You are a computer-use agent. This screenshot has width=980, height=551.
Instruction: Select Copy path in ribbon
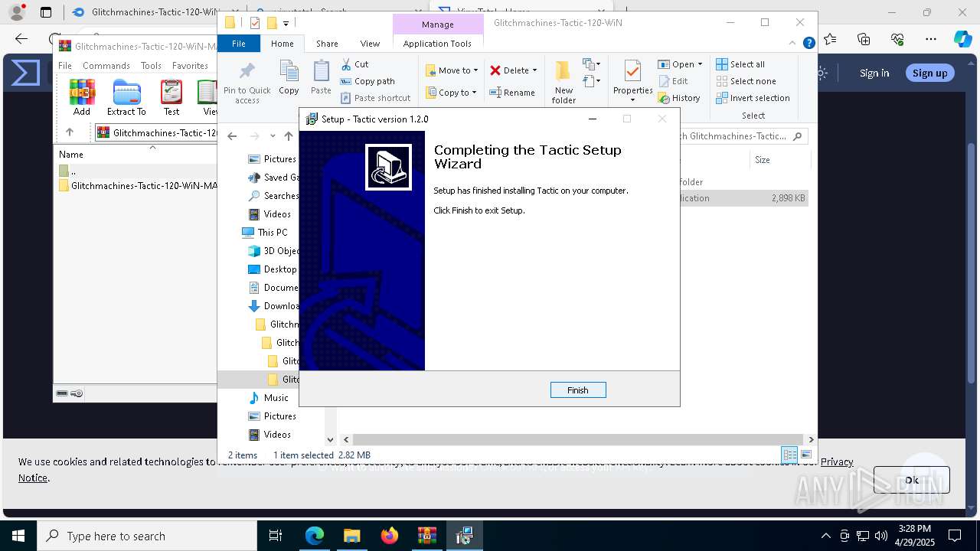pos(367,81)
